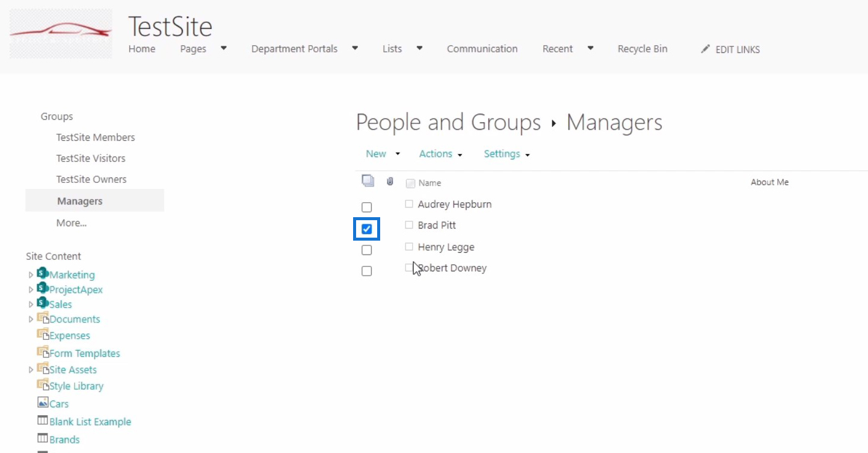Open the Settings dropdown arrow
The width and height of the screenshot is (868, 453).
528,155
